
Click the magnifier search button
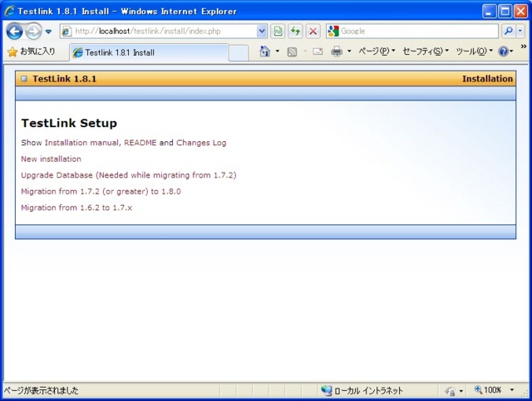click(508, 32)
